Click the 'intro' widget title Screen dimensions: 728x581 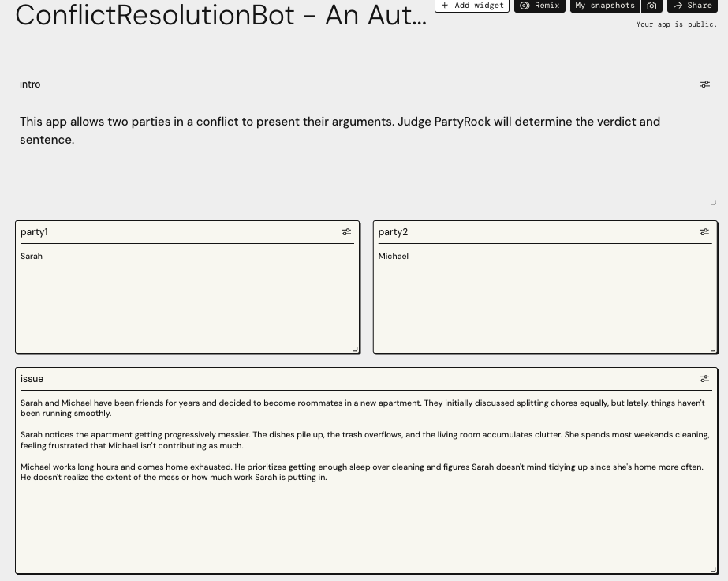click(x=30, y=84)
